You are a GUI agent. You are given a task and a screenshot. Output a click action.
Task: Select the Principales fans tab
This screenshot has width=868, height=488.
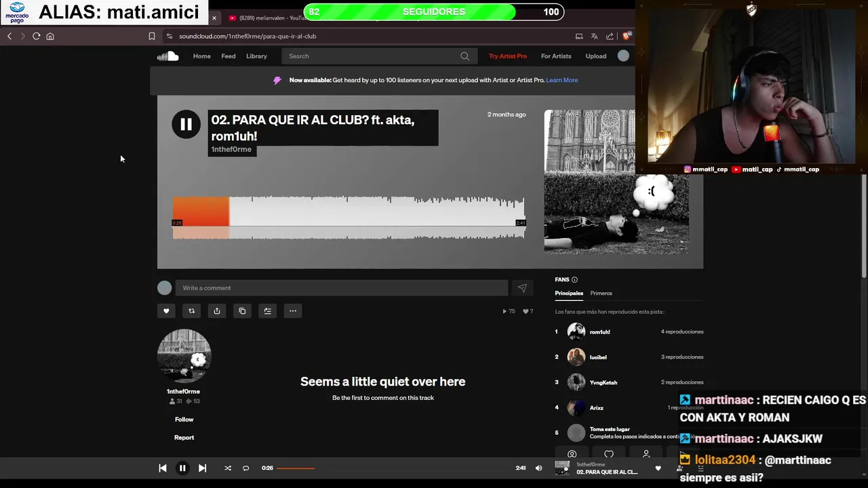coord(569,293)
